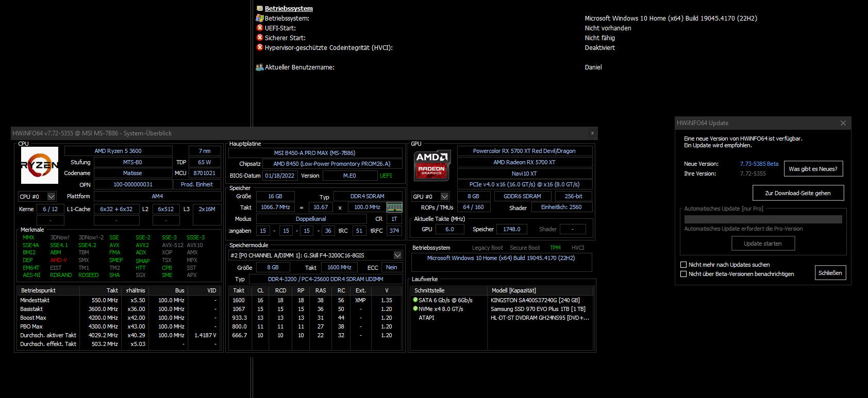Expand the memory module G.Skill dropdown
This screenshot has height=398, width=868.
click(397, 255)
